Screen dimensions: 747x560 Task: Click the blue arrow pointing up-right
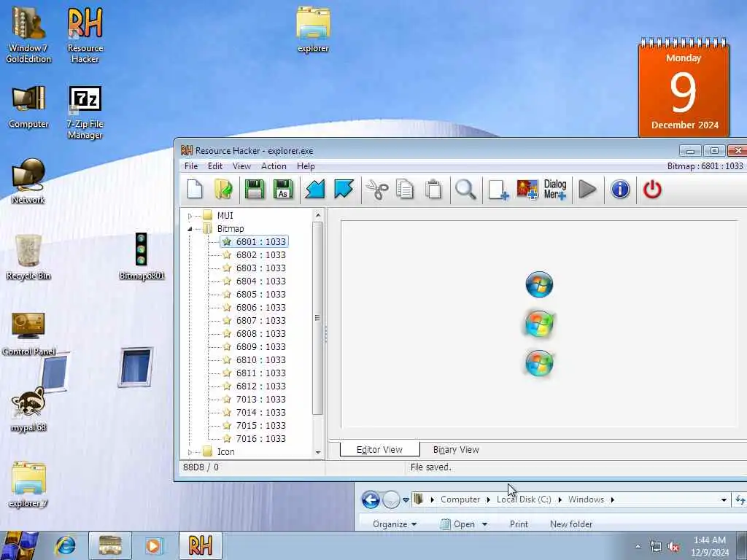(x=344, y=190)
